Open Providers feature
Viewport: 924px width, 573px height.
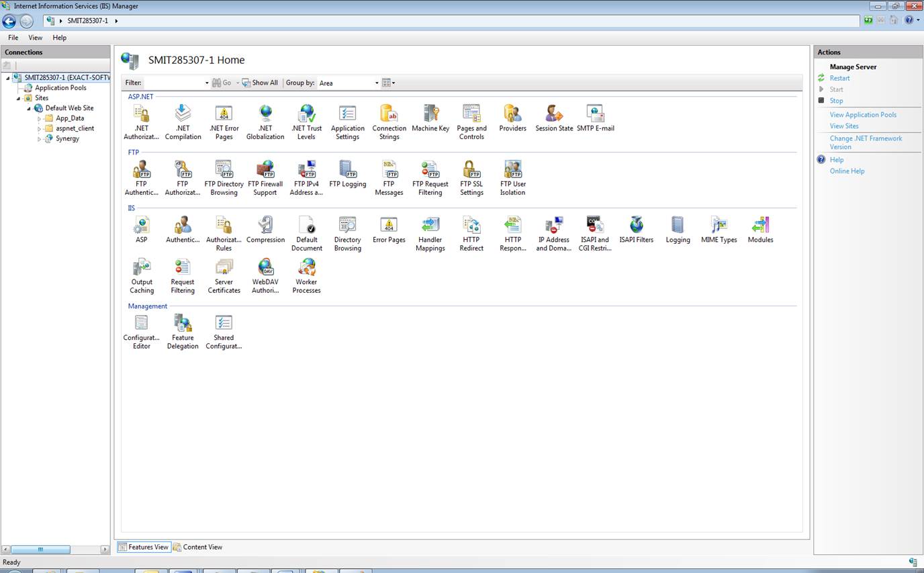[x=512, y=118]
